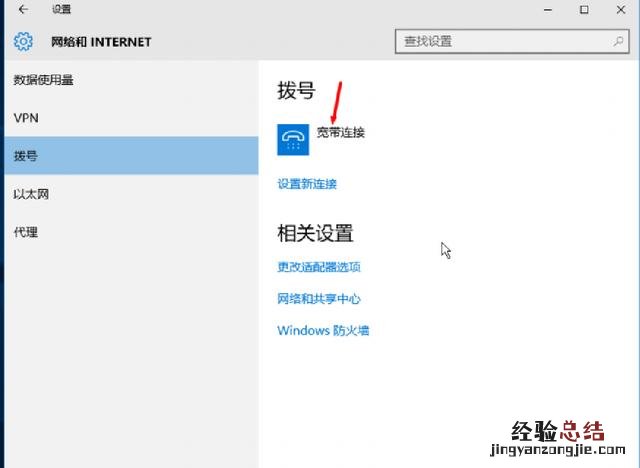Open 网络和共享中心 link
This screenshot has height=468, width=640.
[318, 299]
